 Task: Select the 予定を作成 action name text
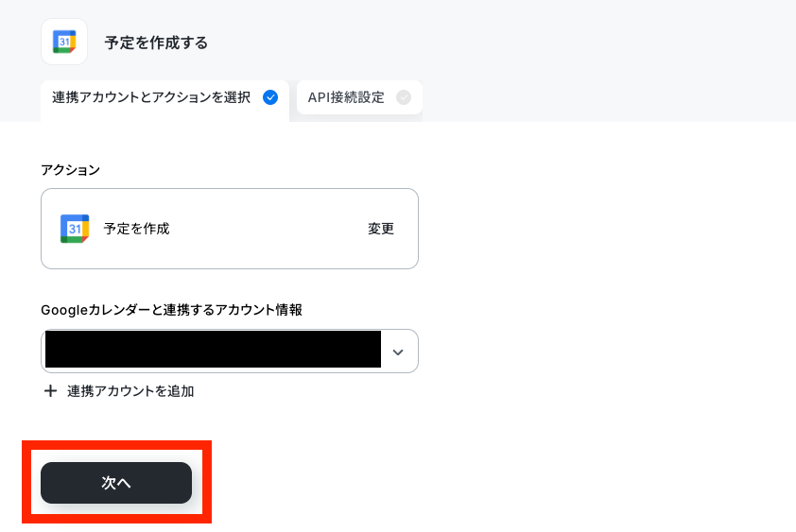[x=136, y=229]
